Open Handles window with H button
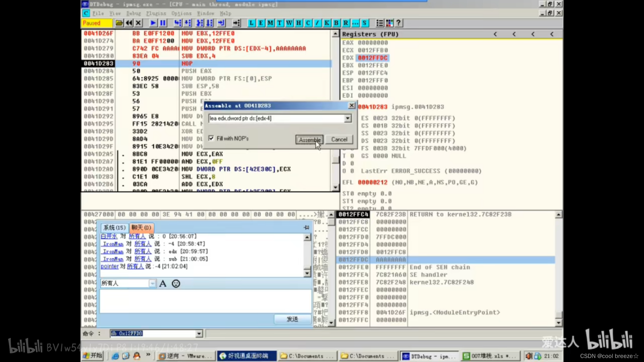The image size is (644, 362). [299, 23]
